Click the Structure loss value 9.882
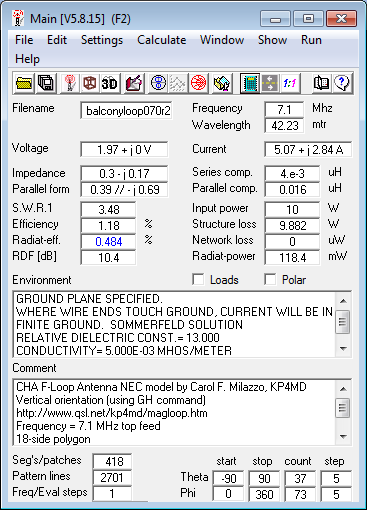The image size is (367, 510). [292, 225]
